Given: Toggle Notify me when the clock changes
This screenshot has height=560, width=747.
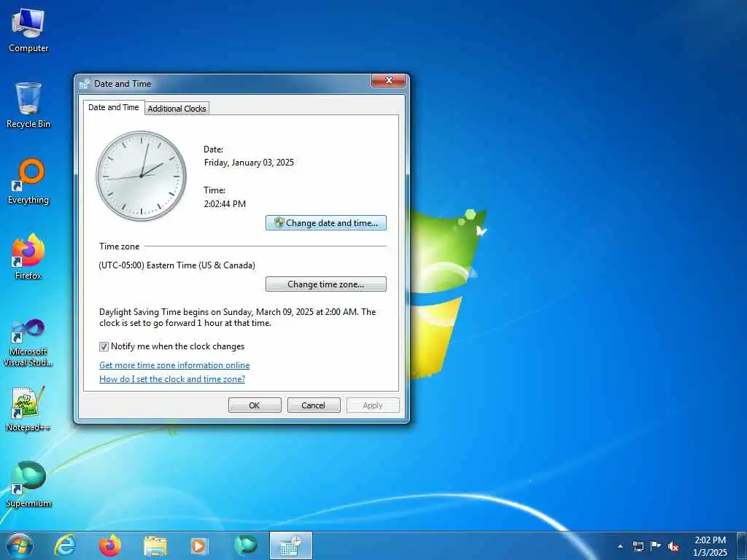Looking at the screenshot, I should pyautogui.click(x=104, y=346).
